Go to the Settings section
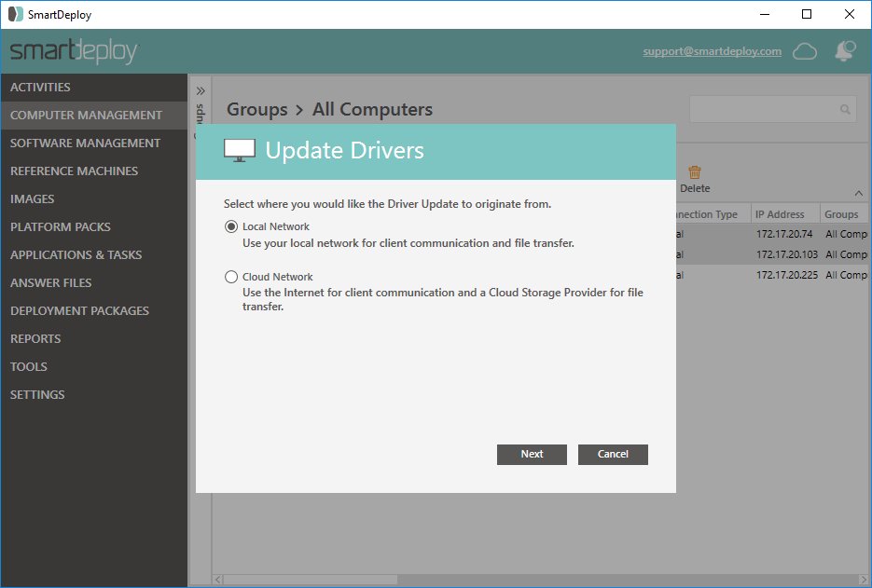The width and height of the screenshot is (872, 588). 37,394
